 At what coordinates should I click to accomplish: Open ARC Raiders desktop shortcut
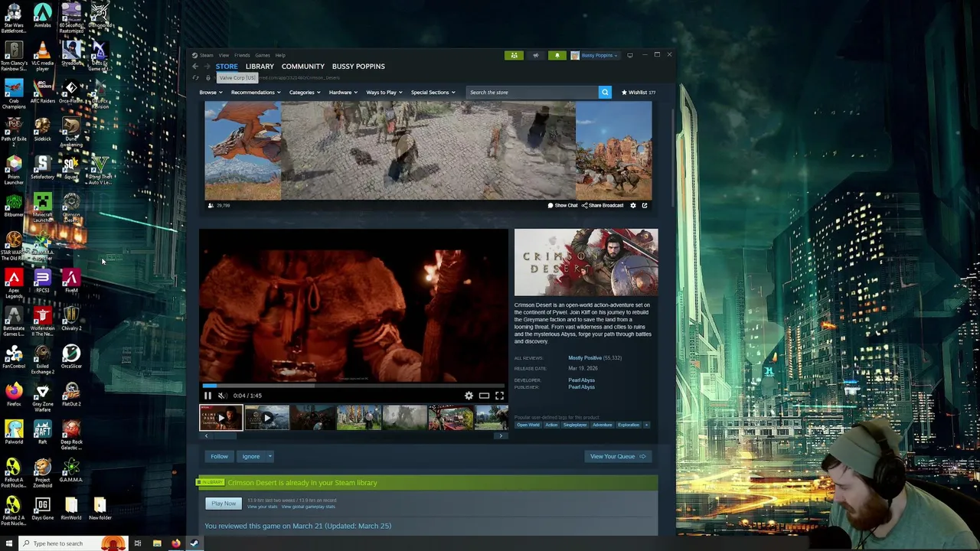pyautogui.click(x=42, y=93)
